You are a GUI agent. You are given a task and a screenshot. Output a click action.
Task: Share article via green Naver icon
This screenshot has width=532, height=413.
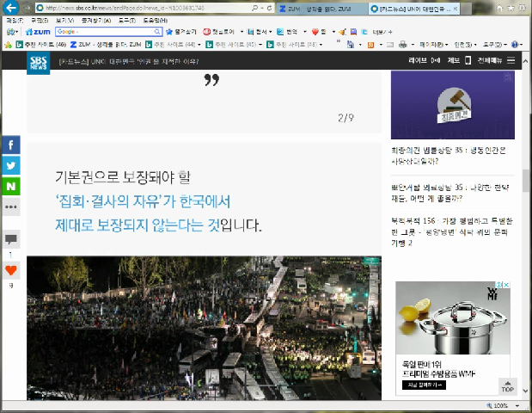tap(12, 186)
